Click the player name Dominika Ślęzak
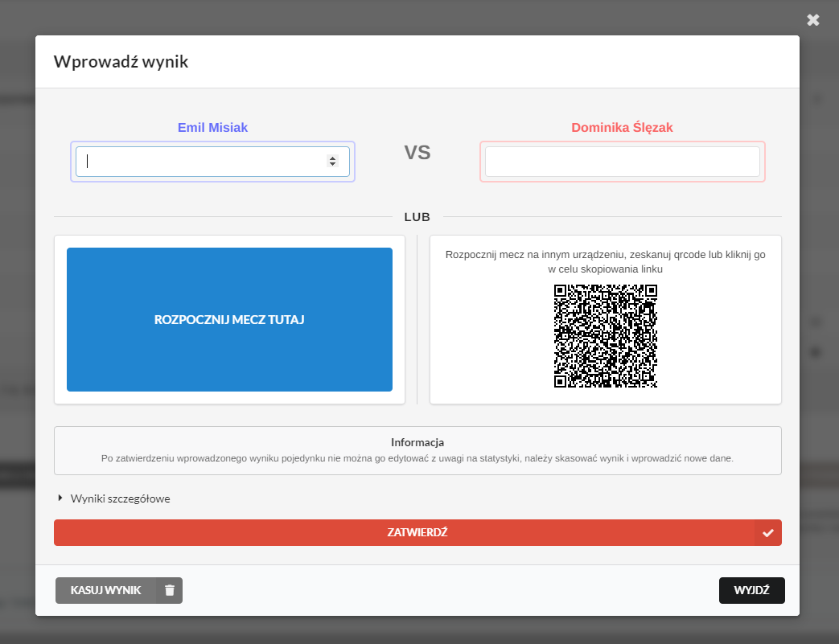The width and height of the screenshot is (839, 644). coord(622,127)
